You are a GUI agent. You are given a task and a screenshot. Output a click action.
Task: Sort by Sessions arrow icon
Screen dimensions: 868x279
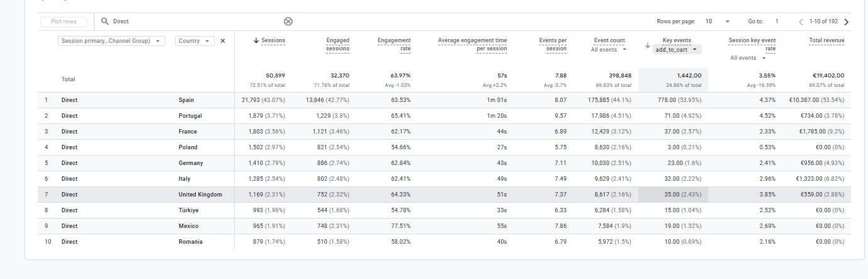tap(256, 40)
